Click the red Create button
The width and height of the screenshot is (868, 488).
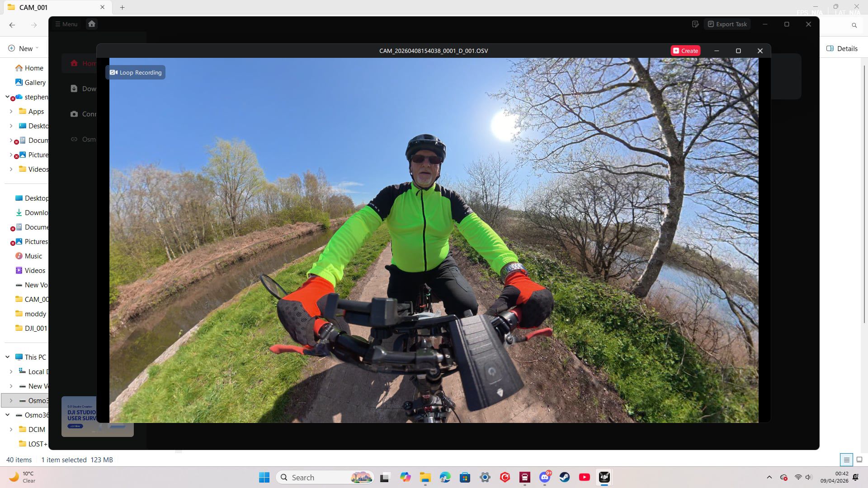[685, 51]
